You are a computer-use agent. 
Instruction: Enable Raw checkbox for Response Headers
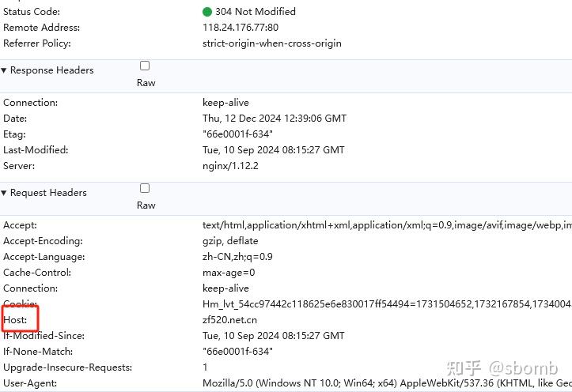point(145,66)
